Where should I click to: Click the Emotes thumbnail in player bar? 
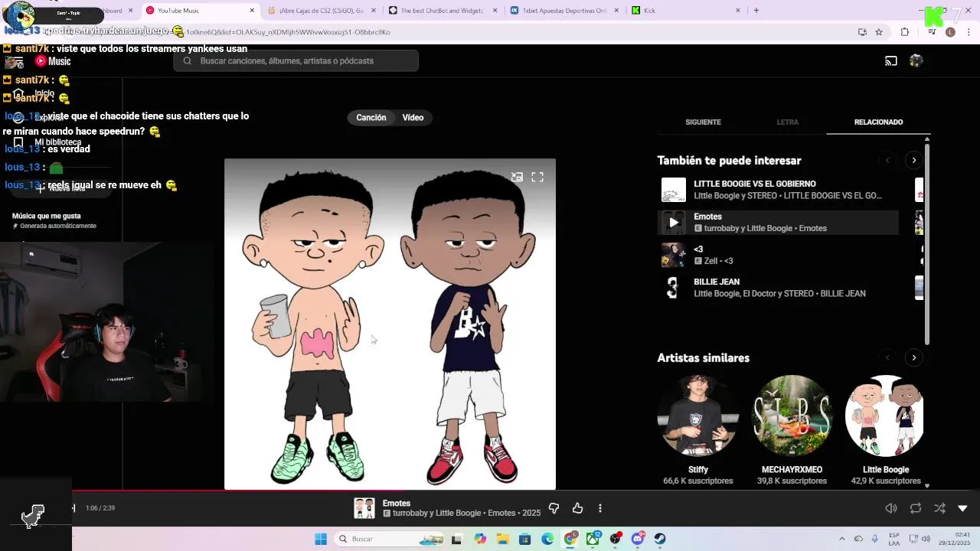tap(364, 508)
